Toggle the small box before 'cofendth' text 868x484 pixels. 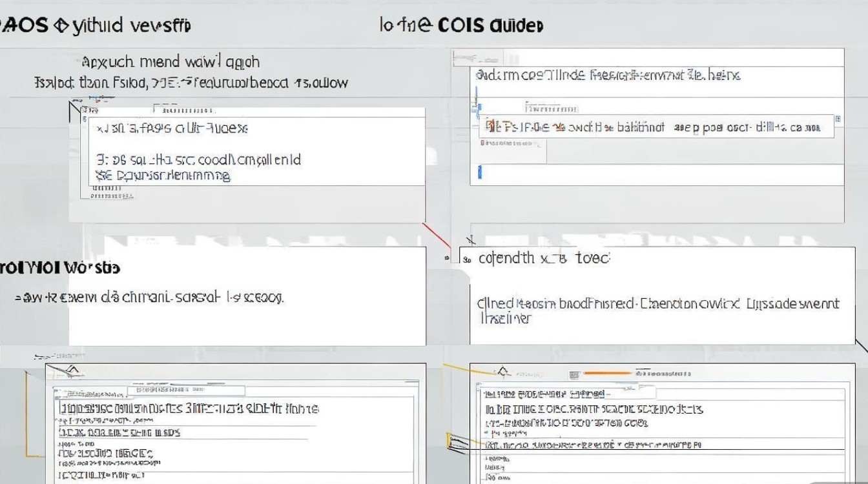tap(468, 260)
